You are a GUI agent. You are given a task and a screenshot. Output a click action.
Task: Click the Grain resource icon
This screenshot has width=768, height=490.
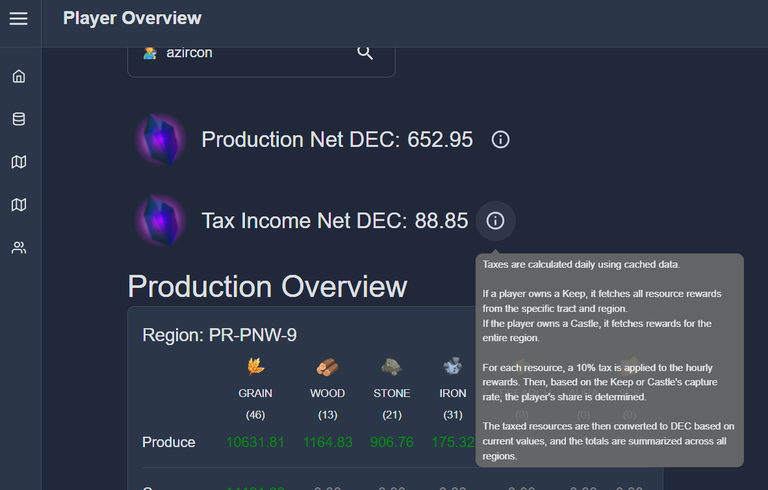pyautogui.click(x=256, y=367)
